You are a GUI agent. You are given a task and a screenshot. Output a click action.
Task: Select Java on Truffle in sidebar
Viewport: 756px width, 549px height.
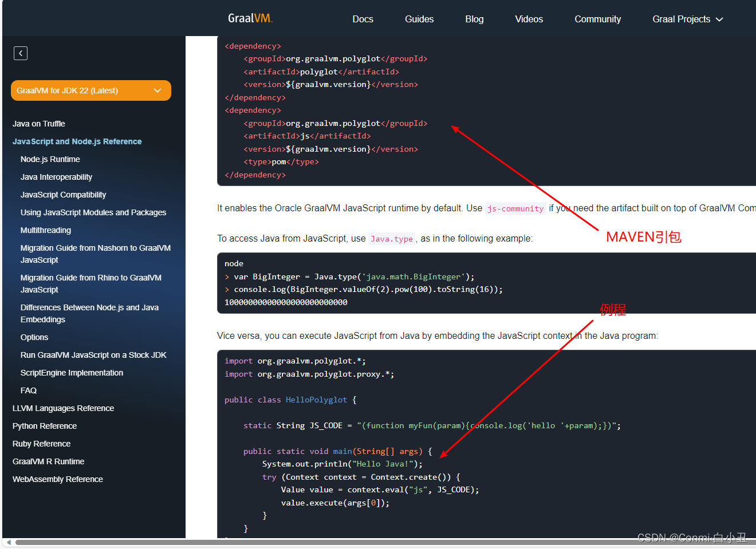(x=39, y=124)
